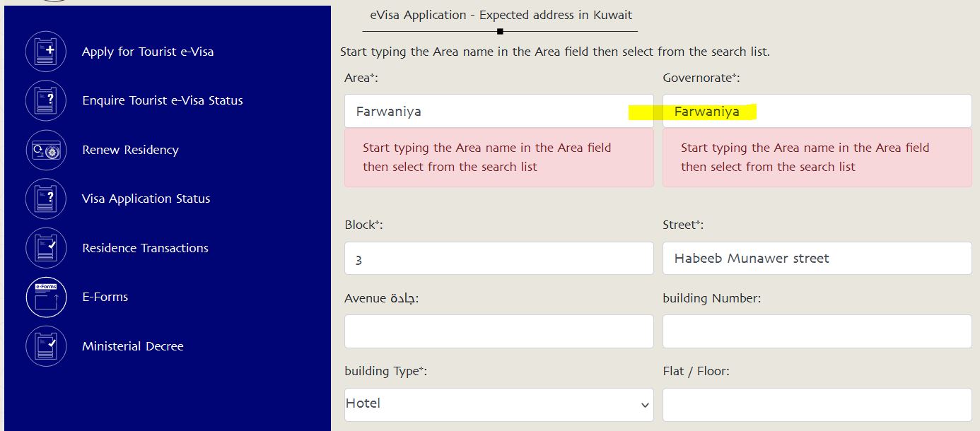The height and width of the screenshot is (431, 980).
Task: Click the E-Forms icon
Action: point(46,297)
